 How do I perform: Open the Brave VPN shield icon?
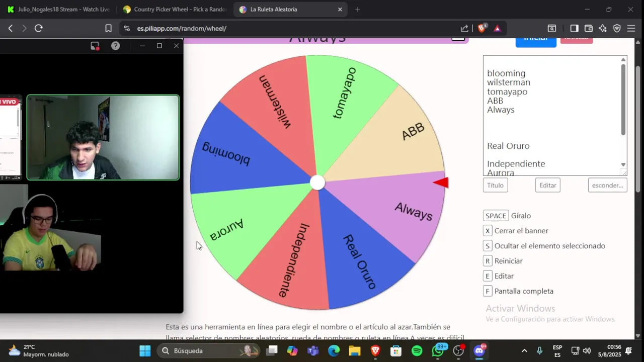(617, 29)
